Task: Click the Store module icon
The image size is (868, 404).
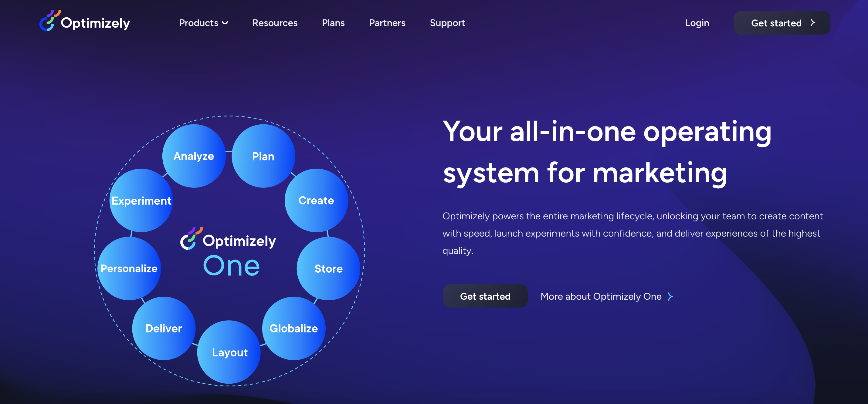Action: (327, 268)
